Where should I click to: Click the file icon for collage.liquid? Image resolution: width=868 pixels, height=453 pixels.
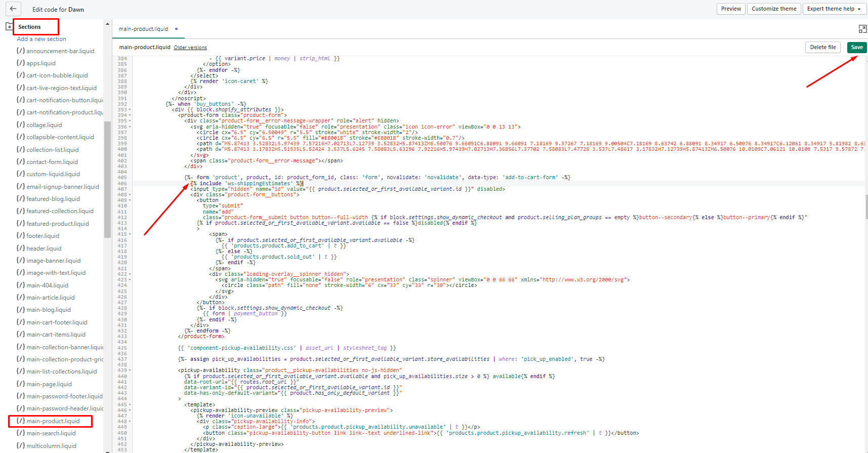click(21, 125)
